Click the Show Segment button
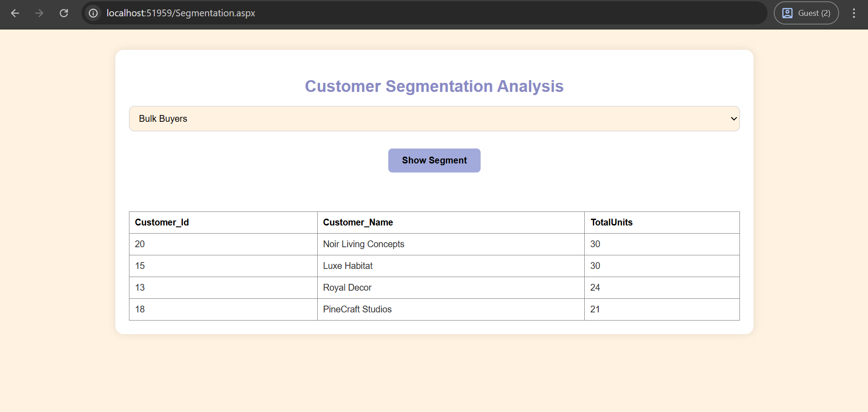868x412 pixels. pyautogui.click(x=434, y=160)
